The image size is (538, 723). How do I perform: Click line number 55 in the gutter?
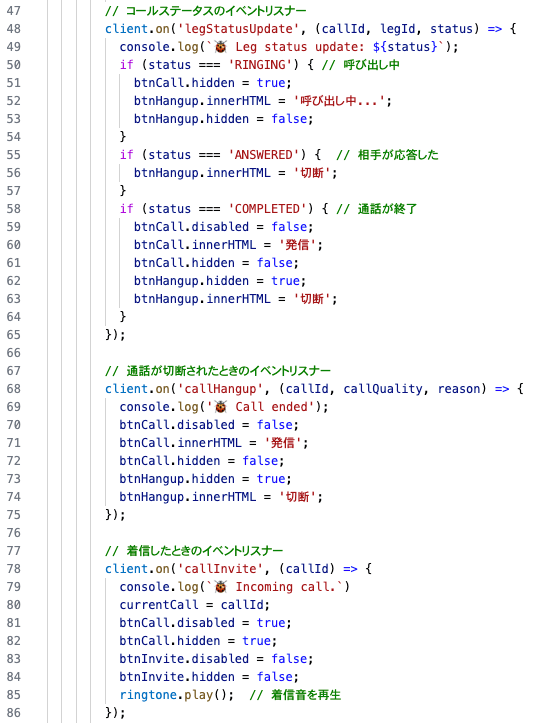click(14, 154)
